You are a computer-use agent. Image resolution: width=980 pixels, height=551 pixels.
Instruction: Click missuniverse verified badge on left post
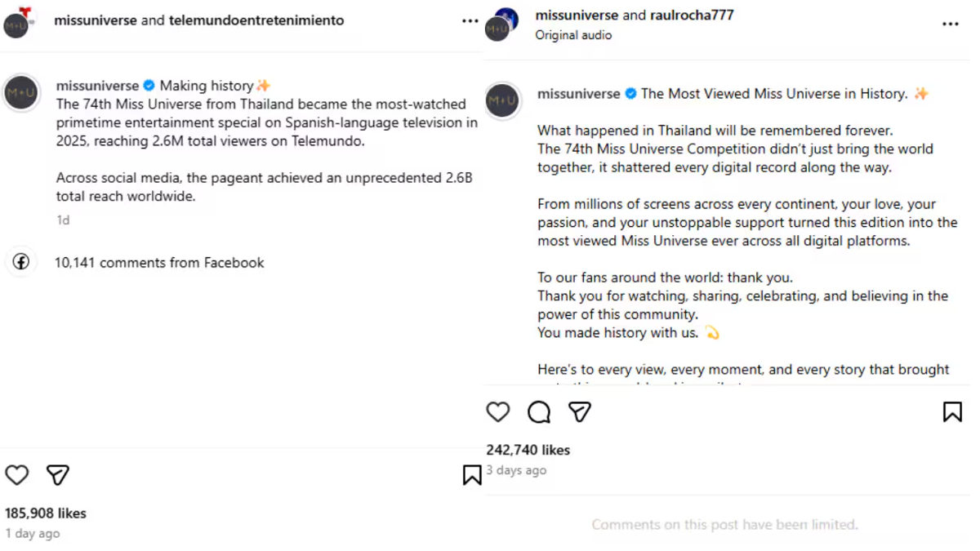point(148,85)
